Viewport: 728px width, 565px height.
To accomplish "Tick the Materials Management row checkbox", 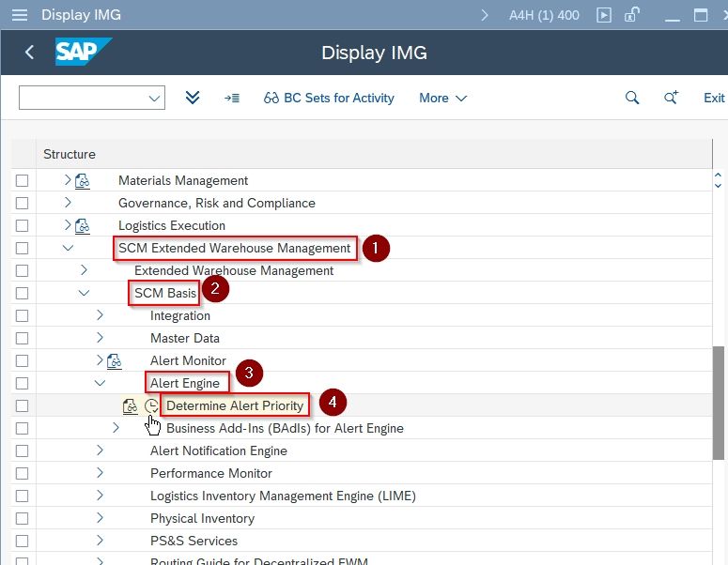I will [x=22, y=180].
